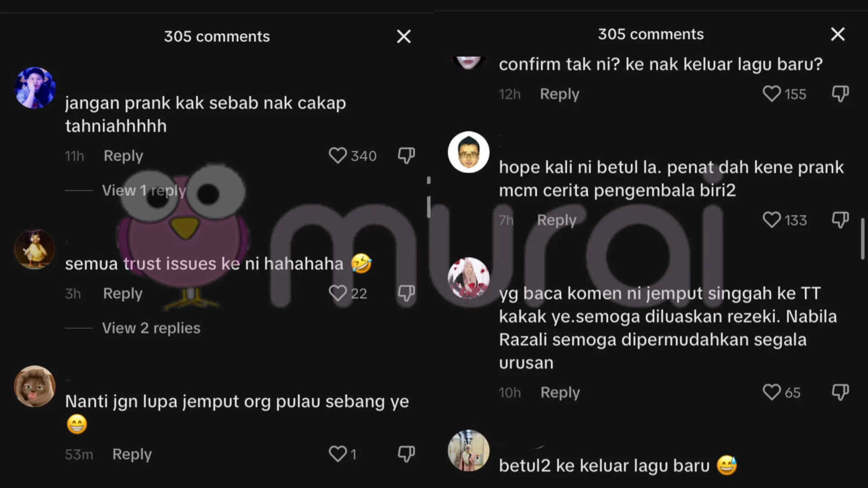Viewport: 868px width, 488px height.
Task: Click the right panel scrollbar
Action: point(863,239)
